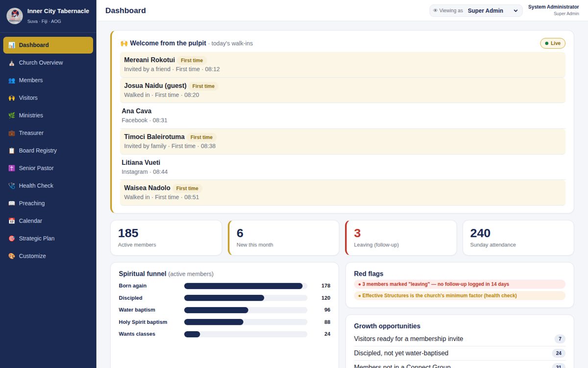The width and height of the screenshot is (588, 368).
Task: Click the Discipled progress bar
Action: (245, 298)
